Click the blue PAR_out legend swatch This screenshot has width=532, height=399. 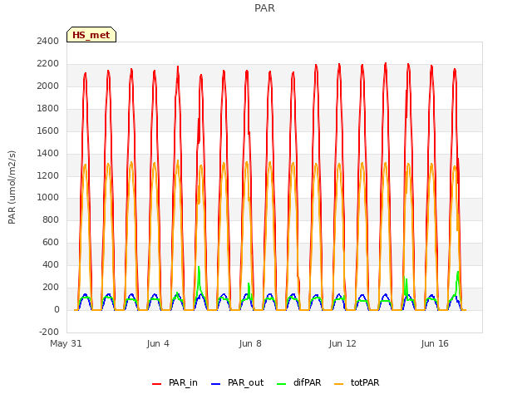[x=215, y=384]
